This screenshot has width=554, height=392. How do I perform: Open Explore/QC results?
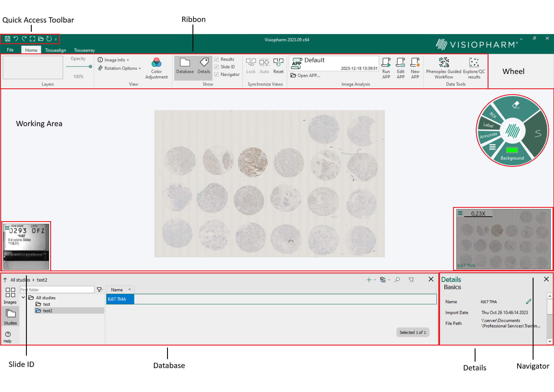coord(474,68)
